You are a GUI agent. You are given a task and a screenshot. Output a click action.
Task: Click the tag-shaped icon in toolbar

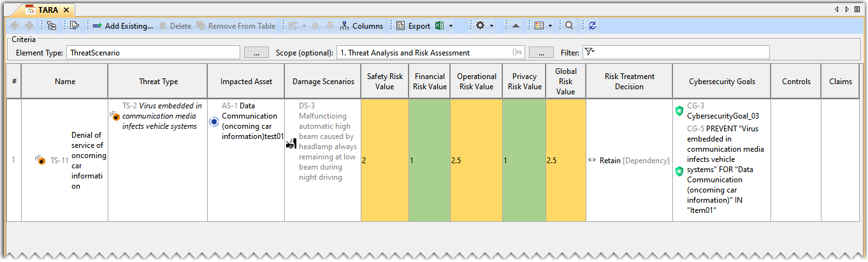coord(75,26)
